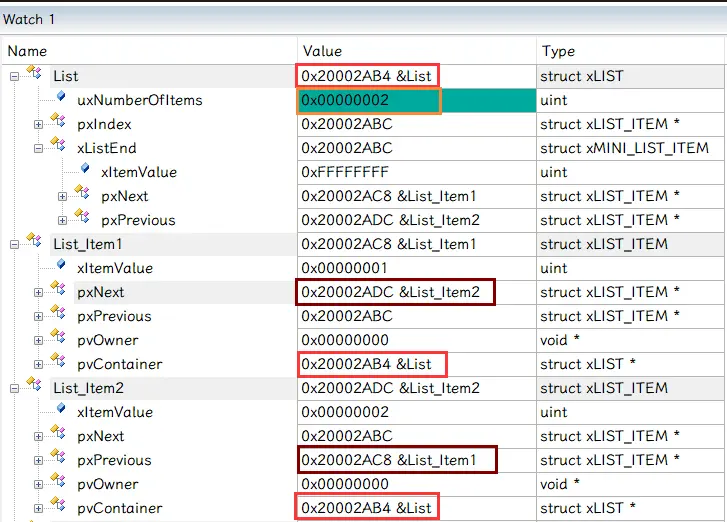Collapse the List root node
This screenshot has height=522, width=727.
pyautogui.click(x=14, y=76)
